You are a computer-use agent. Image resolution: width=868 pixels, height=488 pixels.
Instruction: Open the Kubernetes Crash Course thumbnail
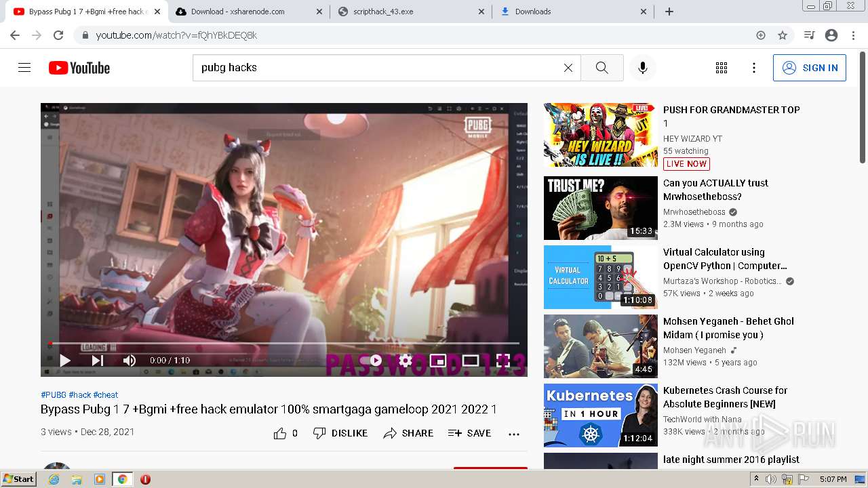click(601, 415)
